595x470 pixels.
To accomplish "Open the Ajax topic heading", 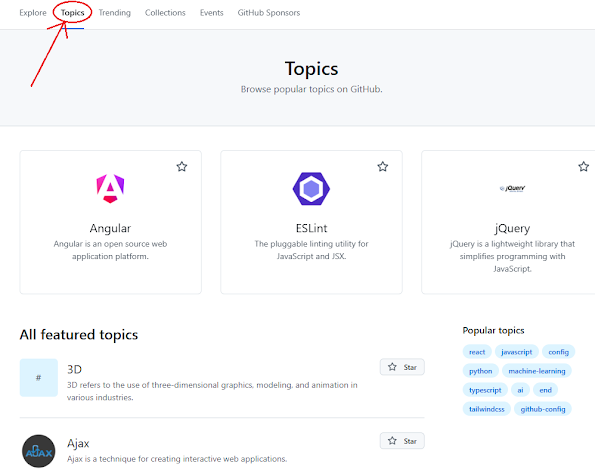I will point(78,443).
